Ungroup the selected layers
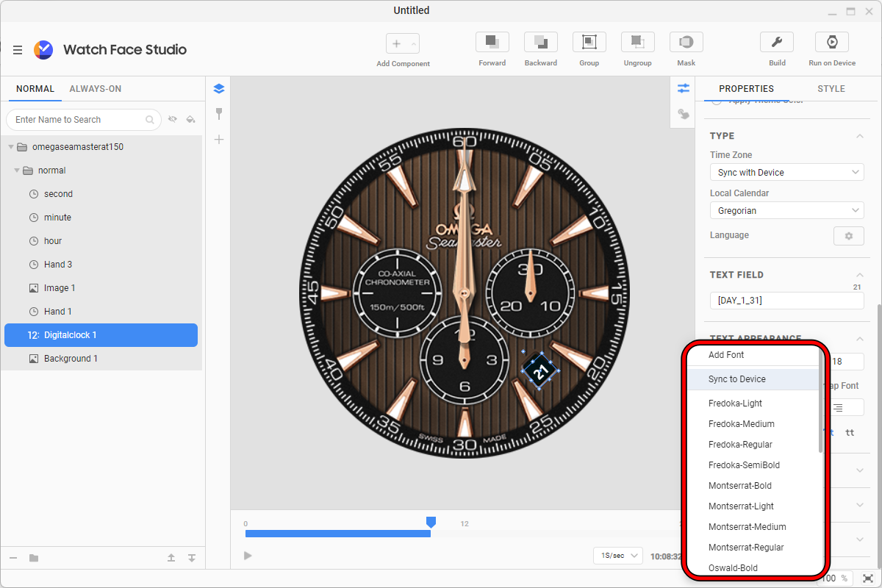Screen dimensions: 882x588 [x=638, y=42]
